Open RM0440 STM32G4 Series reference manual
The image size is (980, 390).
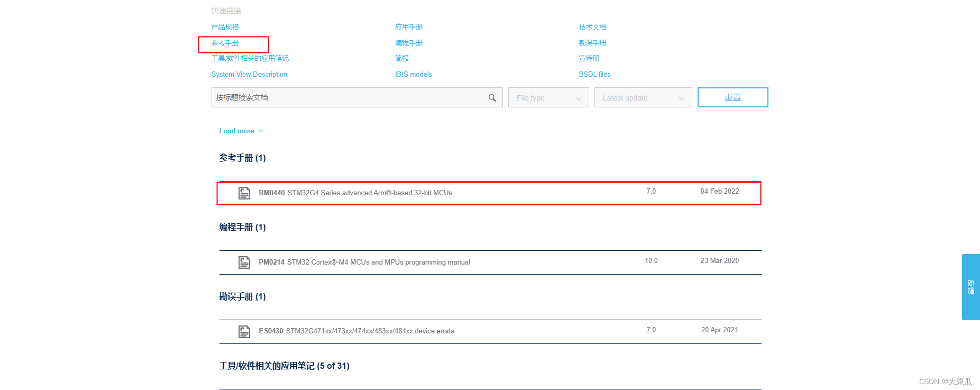click(355, 193)
